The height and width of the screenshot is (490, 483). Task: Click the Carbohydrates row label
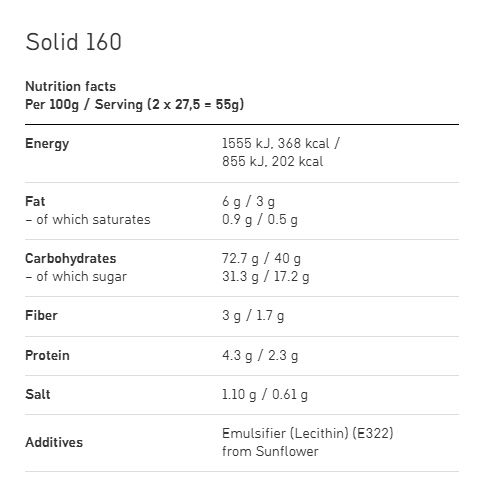pyautogui.click(x=71, y=259)
